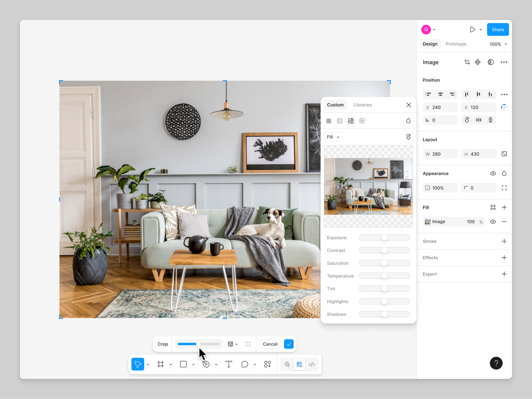The height and width of the screenshot is (399, 532).
Task: Select the Pen tool in the toolbar
Action: click(x=206, y=364)
